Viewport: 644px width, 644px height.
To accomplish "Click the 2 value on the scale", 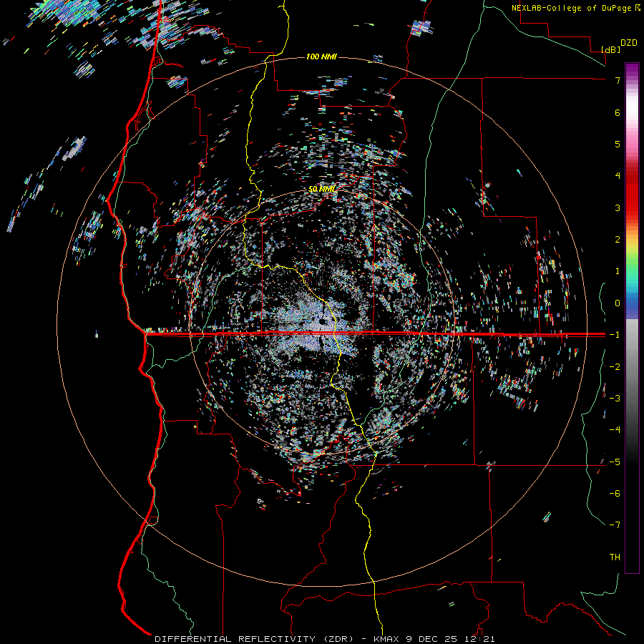I will coord(618,240).
